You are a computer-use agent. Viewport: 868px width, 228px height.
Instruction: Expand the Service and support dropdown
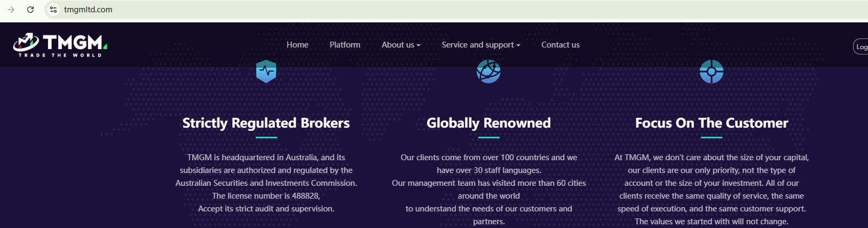point(480,45)
